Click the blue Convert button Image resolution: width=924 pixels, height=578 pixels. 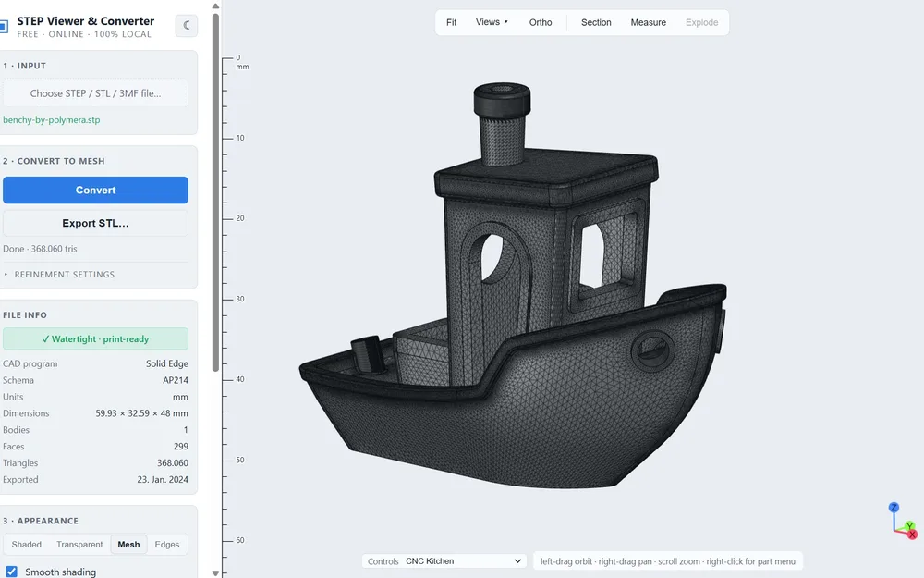coord(95,190)
